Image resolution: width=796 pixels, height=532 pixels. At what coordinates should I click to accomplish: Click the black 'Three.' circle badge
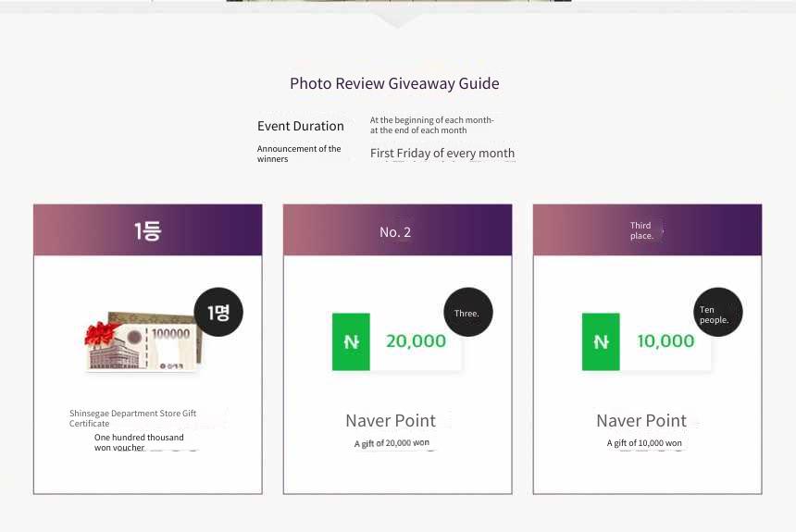tap(468, 312)
